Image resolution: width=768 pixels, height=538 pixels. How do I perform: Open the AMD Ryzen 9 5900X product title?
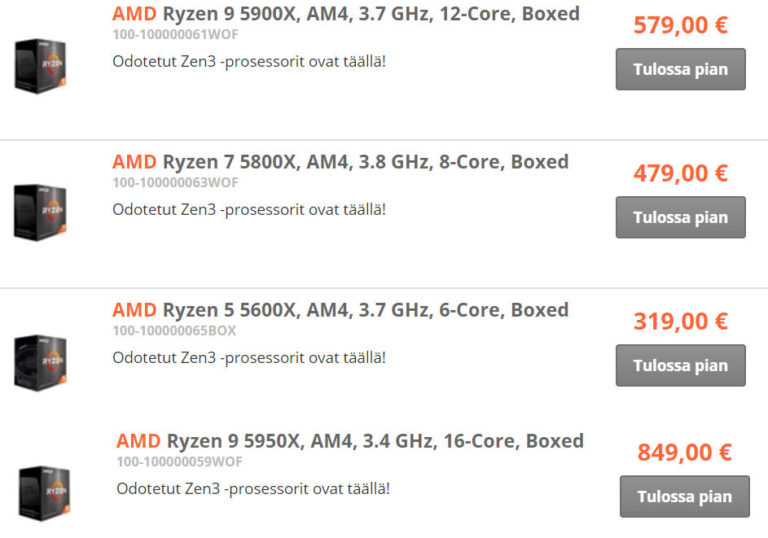[345, 15]
